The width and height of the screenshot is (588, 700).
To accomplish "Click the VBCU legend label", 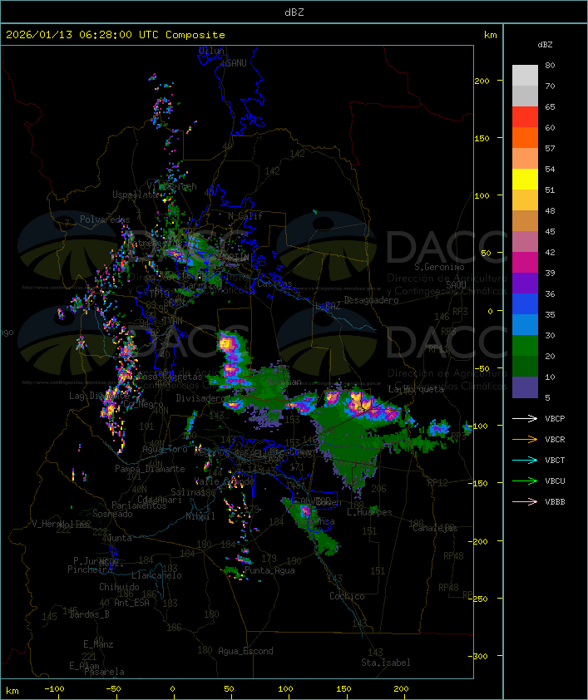I will coord(555,481).
